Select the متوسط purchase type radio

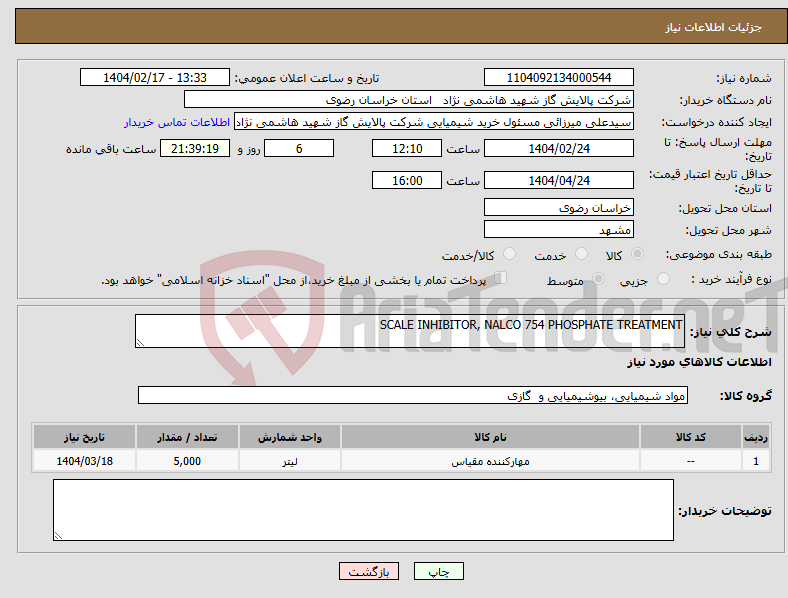[x=598, y=279]
